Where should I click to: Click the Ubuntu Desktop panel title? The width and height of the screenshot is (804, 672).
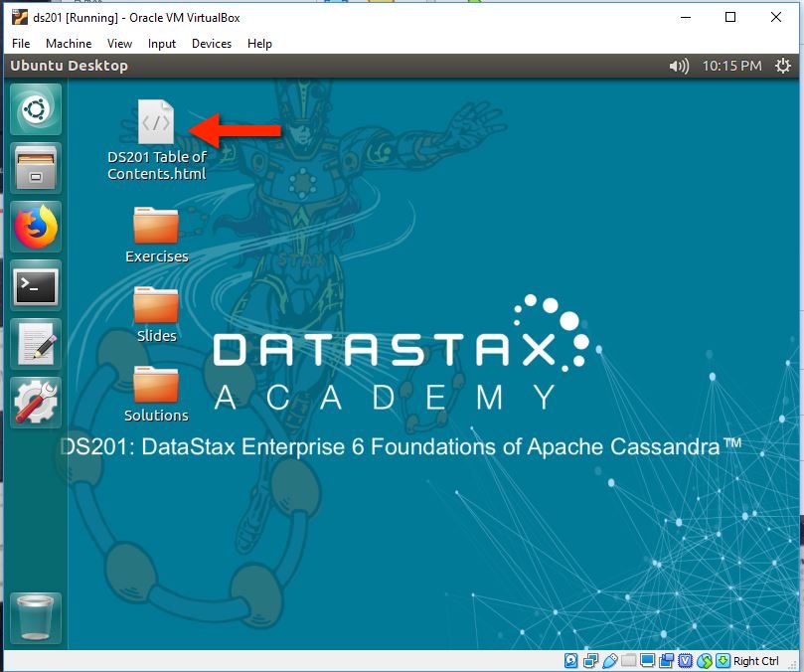(69, 66)
